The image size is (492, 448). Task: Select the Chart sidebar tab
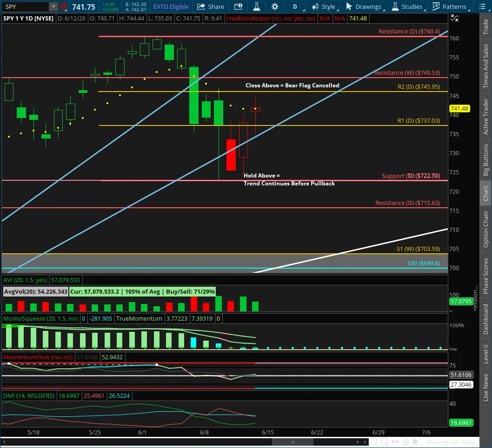click(x=486, y=193)
